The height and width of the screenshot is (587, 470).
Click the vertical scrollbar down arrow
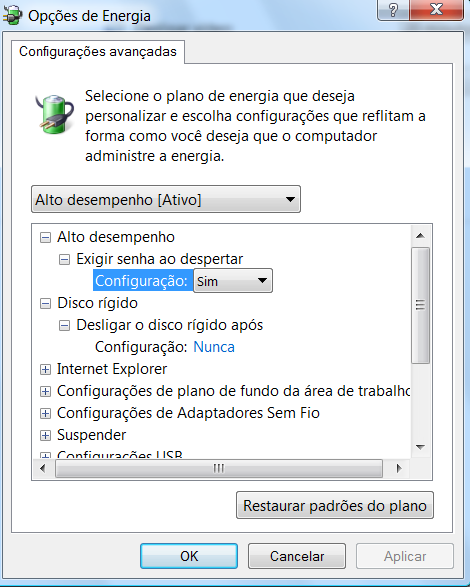click(x=421, y=447)
